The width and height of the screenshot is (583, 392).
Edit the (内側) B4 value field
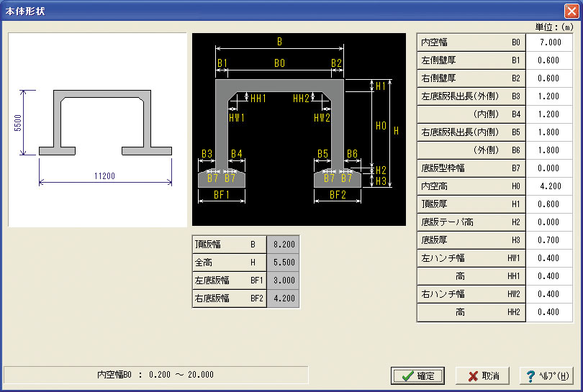coord(549,114)
